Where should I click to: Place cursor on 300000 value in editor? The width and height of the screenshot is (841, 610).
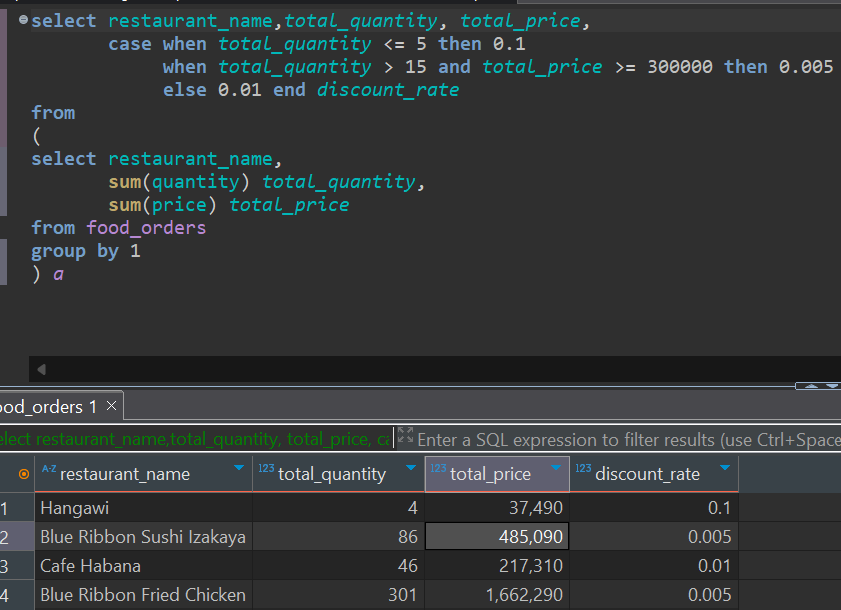pyautogui.click(x=680, y=67)
